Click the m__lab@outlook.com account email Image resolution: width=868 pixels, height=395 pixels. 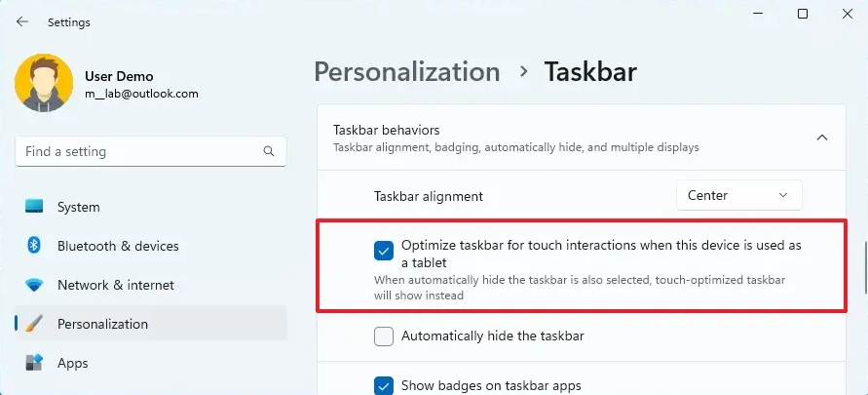pyautogui.click(x=141, y=94)
